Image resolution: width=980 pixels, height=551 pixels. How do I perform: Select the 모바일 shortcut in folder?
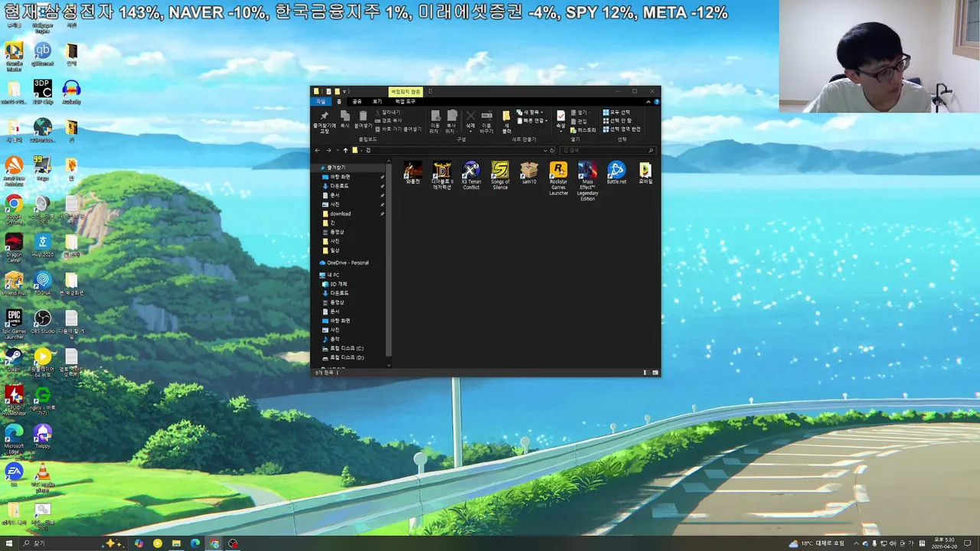(x=645, y=173)
